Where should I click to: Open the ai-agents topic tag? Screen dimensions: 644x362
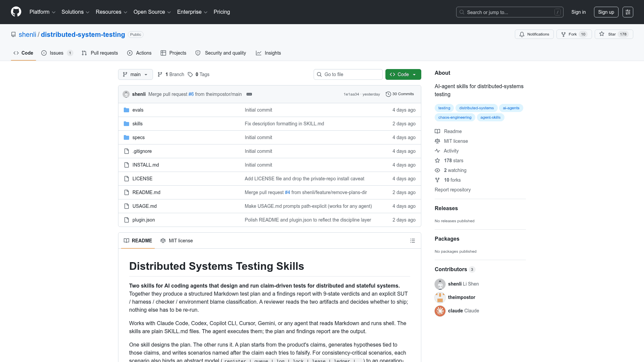tap(511, 108)
